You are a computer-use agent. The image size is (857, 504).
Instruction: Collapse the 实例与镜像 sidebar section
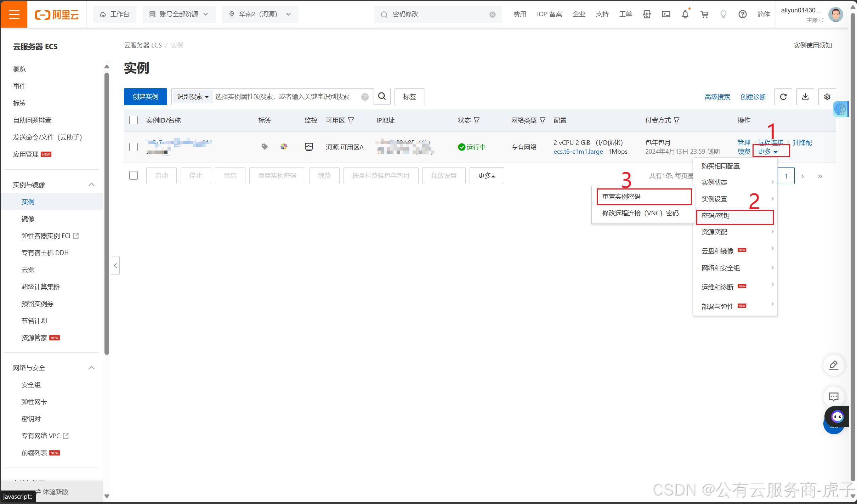[91, 185]
